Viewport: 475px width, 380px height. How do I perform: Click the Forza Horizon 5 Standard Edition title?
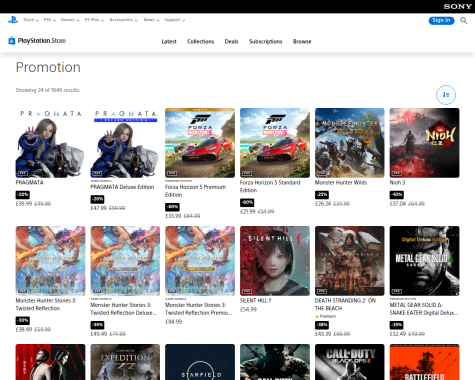point(270,187)
